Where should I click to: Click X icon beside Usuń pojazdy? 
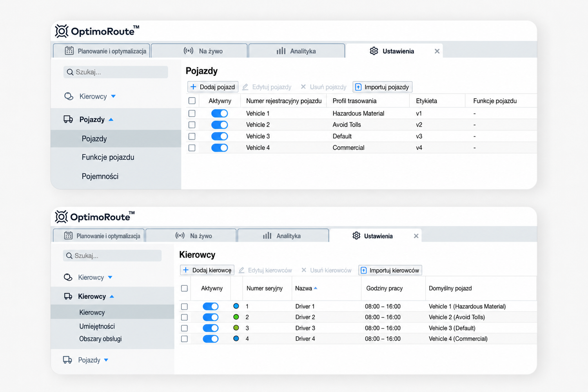pos(303,87)
